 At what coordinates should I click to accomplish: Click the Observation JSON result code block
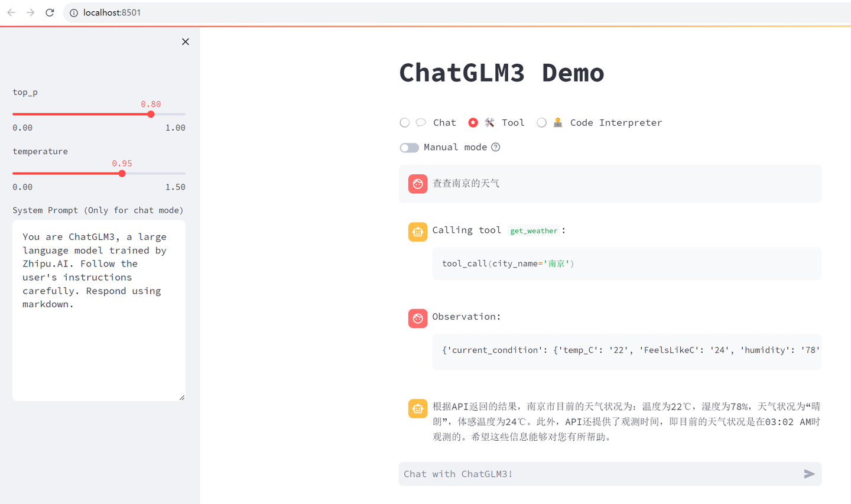tap(627, 352)
